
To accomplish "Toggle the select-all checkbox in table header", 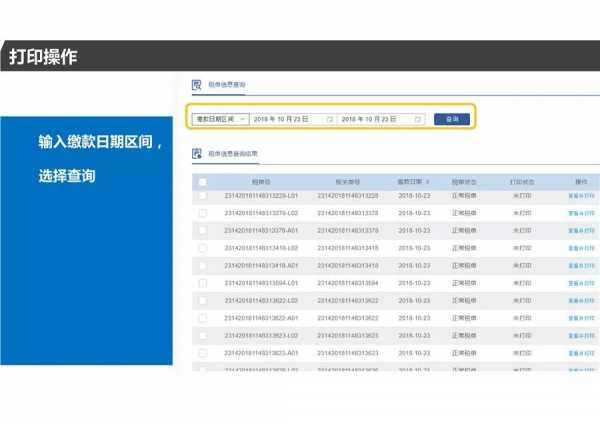I will click(203, 182).
